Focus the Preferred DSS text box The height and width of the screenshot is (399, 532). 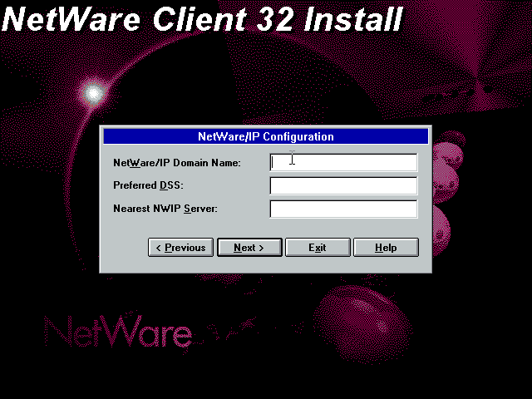[x=343, y=185]
